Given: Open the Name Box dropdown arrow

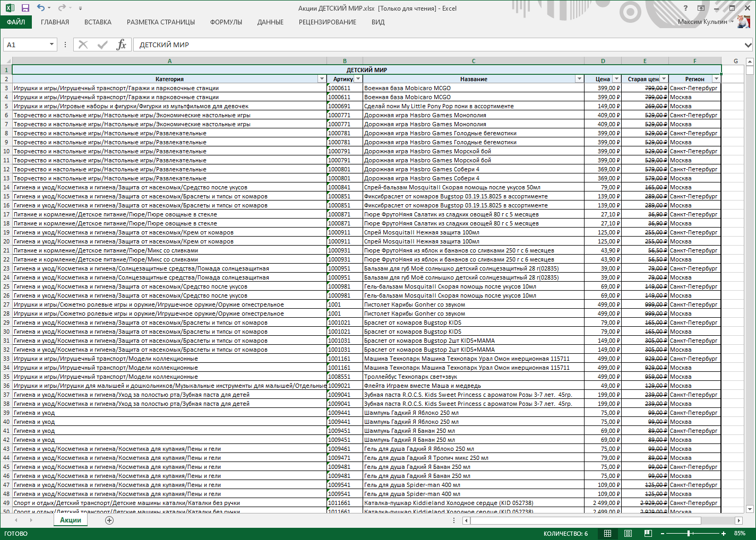Looking at the screenshot, I should click(x=51, y=45).
